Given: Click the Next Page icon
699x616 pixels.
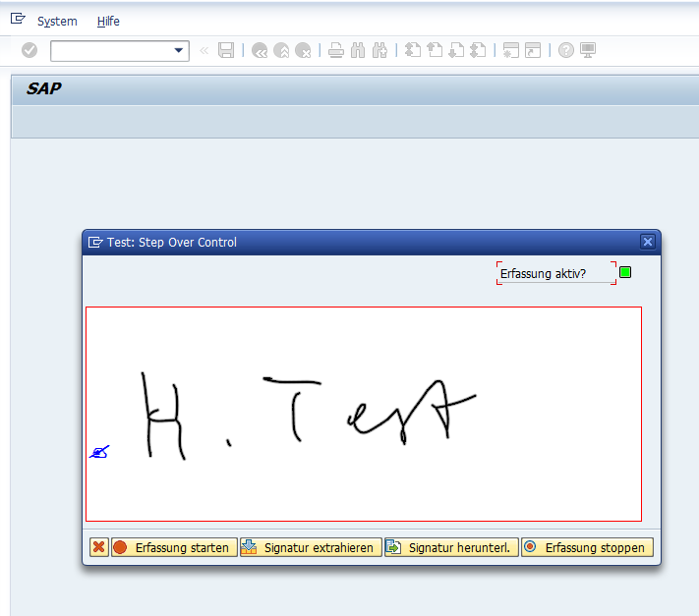Looking at the screenshot, I should click(x=456, y=50).
